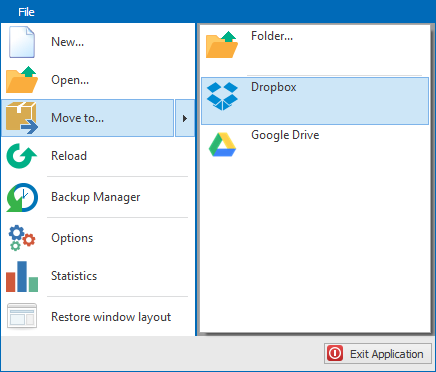The height and width of the screenshot is (372, 436).
Task: Open Backup Manager from the menu
Action: click(x=98, y=197)
